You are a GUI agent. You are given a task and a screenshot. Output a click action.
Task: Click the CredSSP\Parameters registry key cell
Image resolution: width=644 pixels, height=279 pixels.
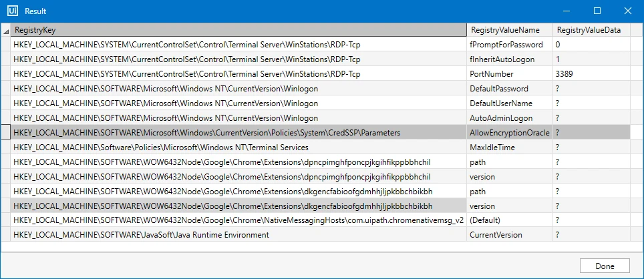click(x=238, y=133)
